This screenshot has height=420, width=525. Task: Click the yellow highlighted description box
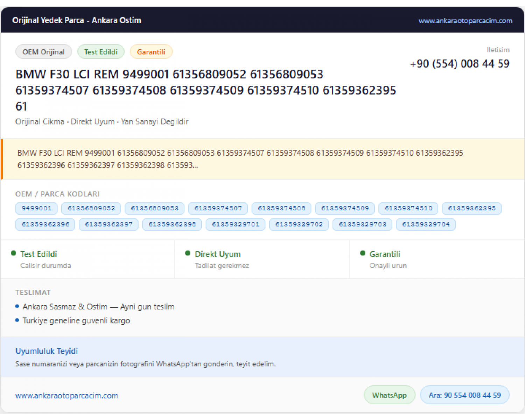262,159
